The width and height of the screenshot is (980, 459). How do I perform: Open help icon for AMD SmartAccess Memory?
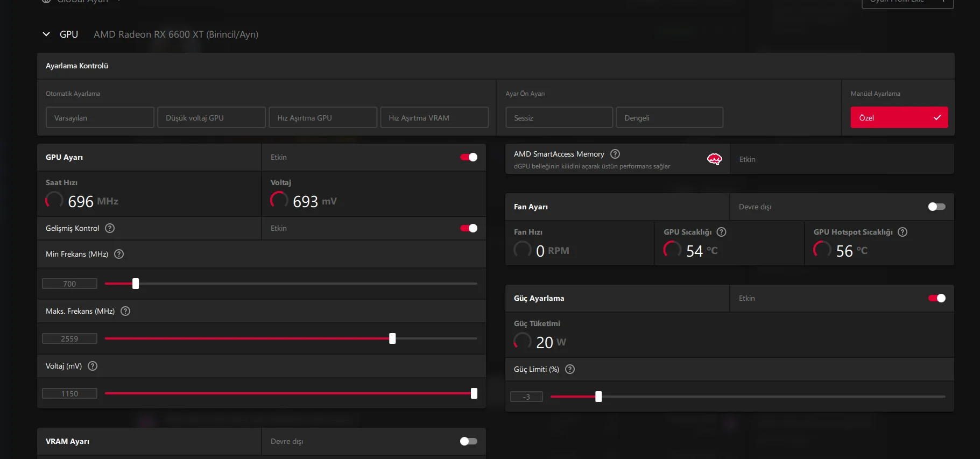click(615, 154)
